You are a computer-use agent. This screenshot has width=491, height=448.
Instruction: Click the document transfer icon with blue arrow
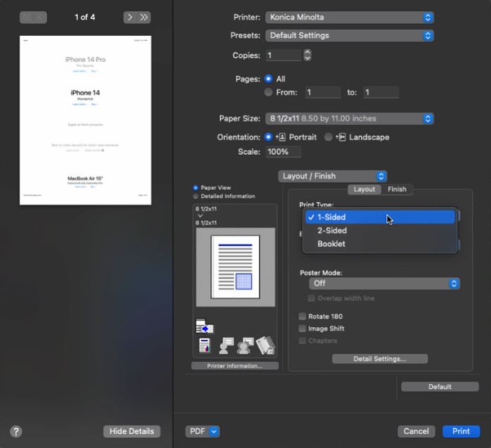pyautogui.click(x=205, y=326)
